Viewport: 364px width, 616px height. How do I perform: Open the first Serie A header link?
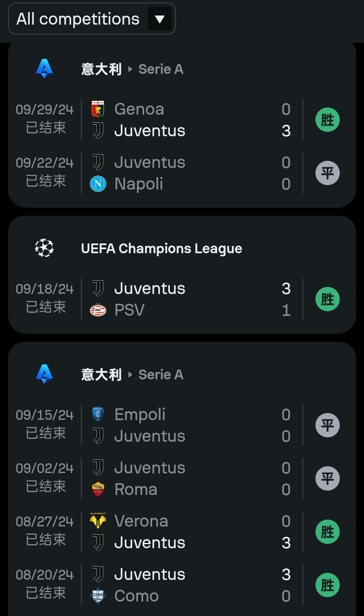coord(161,69)
